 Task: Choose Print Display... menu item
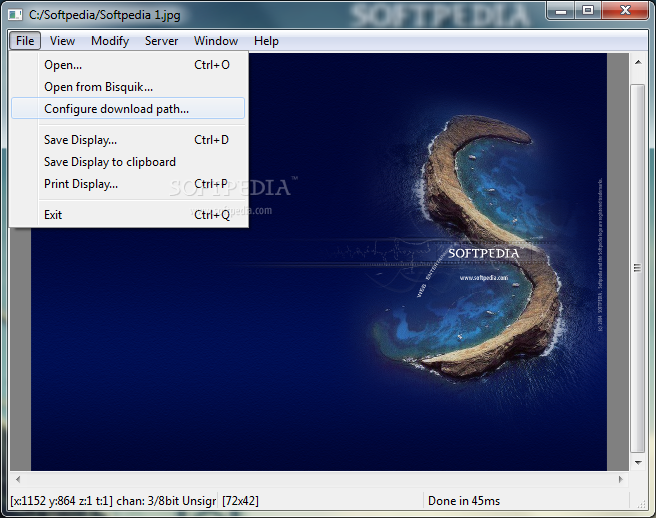128,184
